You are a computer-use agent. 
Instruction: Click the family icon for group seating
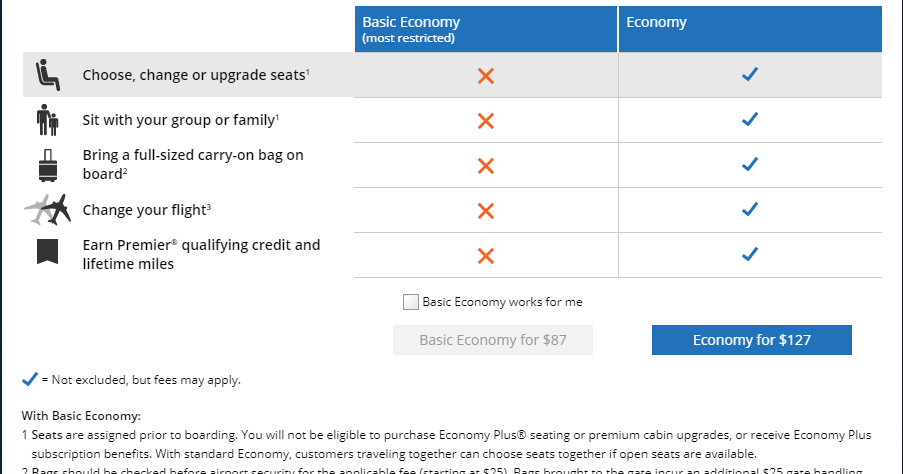[x=47, y=120]
